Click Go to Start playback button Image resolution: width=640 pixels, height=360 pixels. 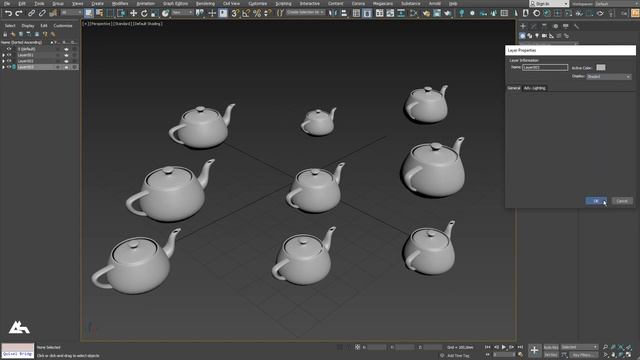click(488, 347)
